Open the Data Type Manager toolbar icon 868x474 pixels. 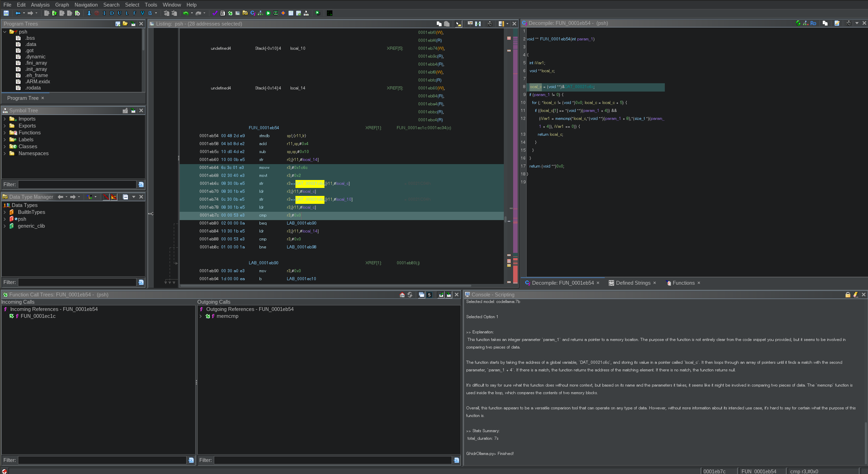245,13
